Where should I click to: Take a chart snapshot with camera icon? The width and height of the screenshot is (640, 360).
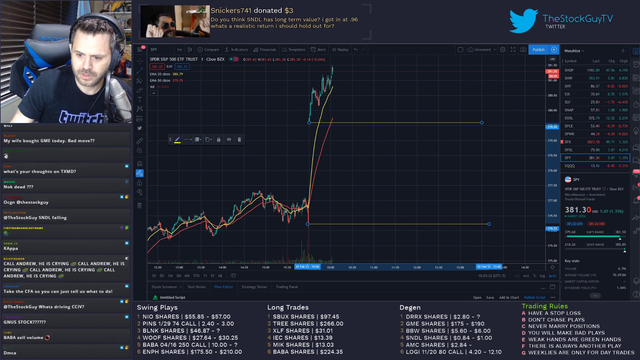pos(523,49)
